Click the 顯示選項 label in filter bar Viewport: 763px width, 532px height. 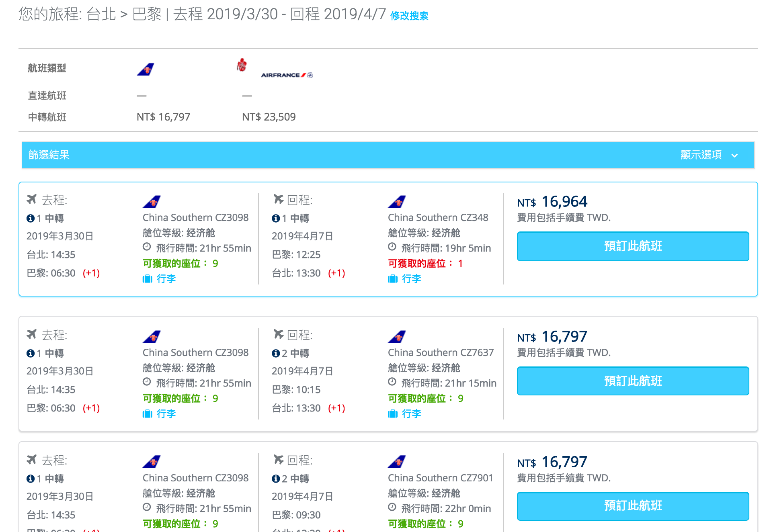coord(701,155)
